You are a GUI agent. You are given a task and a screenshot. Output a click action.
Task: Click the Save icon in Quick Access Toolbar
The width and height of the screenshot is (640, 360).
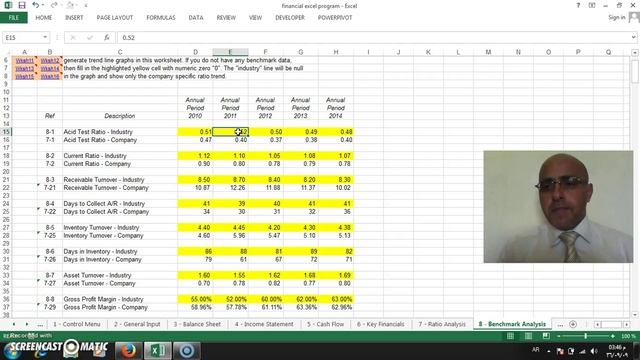(x=22, y=5)
